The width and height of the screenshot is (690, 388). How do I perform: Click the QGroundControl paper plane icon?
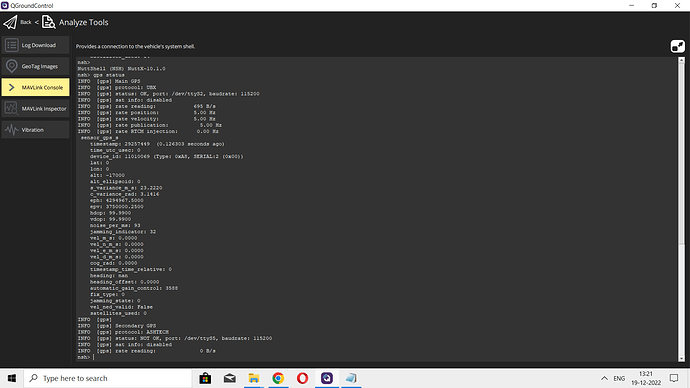click(10, 22)
